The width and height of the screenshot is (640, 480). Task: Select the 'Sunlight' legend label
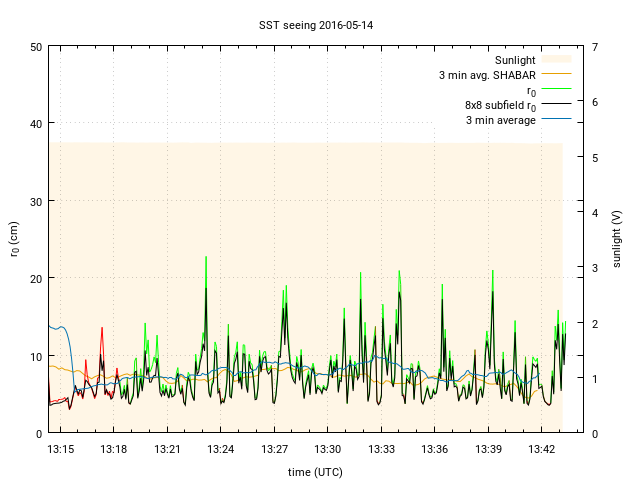pyautogui.click(x=515, y=60)
